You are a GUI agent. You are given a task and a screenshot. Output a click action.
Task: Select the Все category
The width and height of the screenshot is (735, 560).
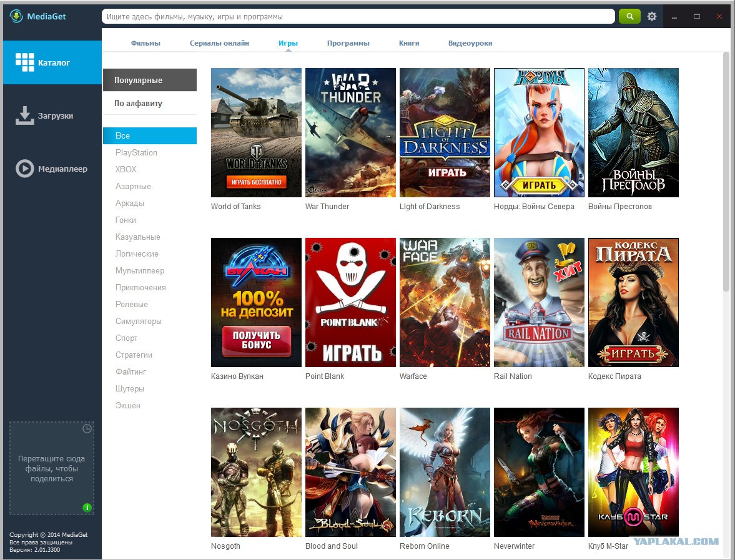tap(149, 136)
